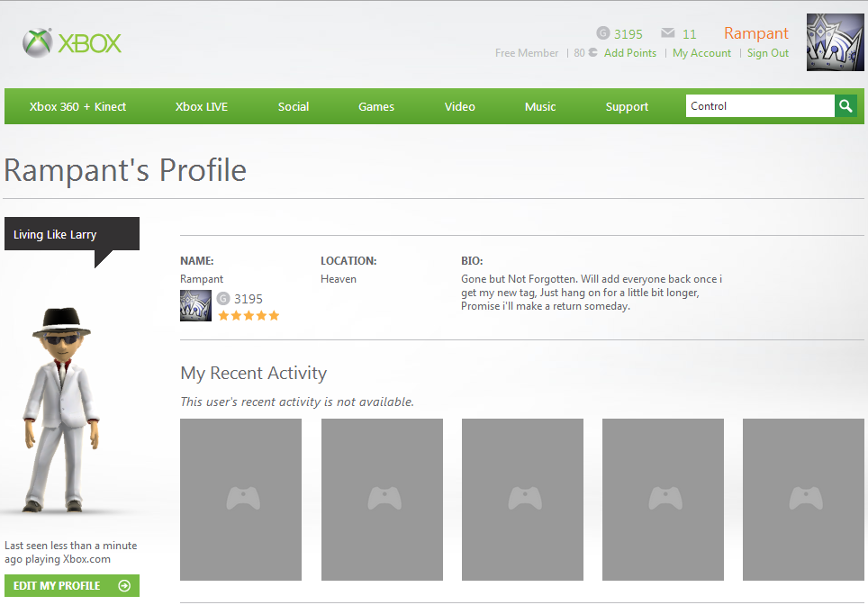Click the Edit My Profile button
The height and width of the screenshot is (605, 868).
coord(72,585)
